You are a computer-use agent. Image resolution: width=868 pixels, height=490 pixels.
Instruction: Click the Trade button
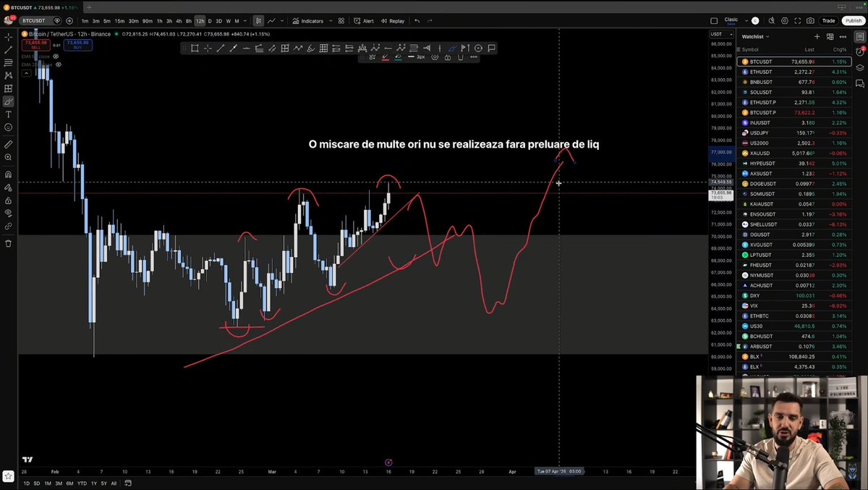click(828, 21)
